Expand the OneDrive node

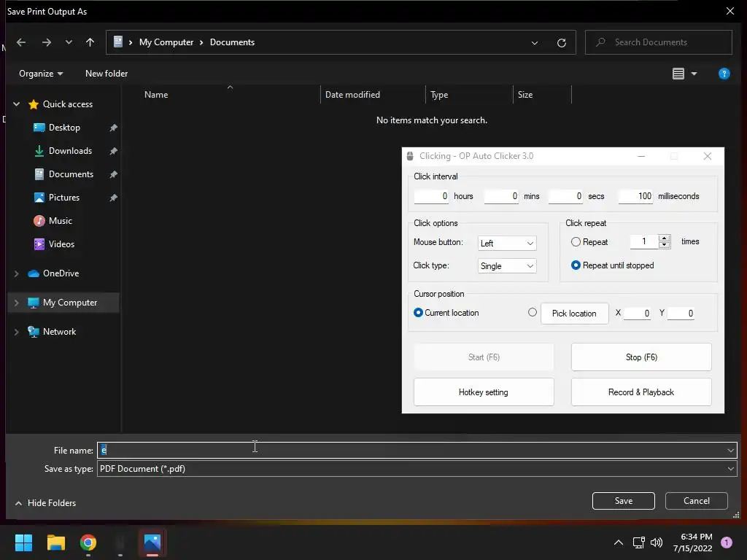pos(16,274)
